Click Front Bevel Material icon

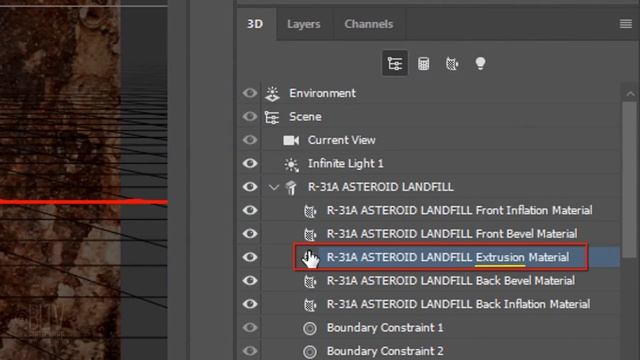click(310, 234)
